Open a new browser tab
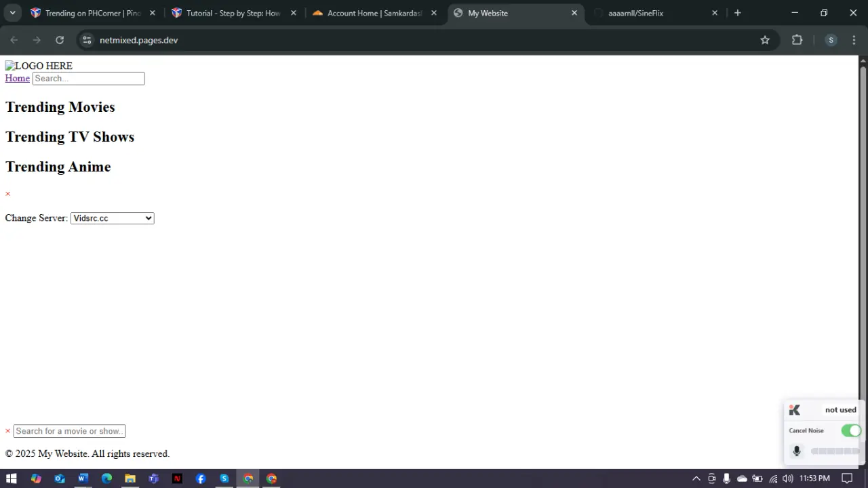 738,13
